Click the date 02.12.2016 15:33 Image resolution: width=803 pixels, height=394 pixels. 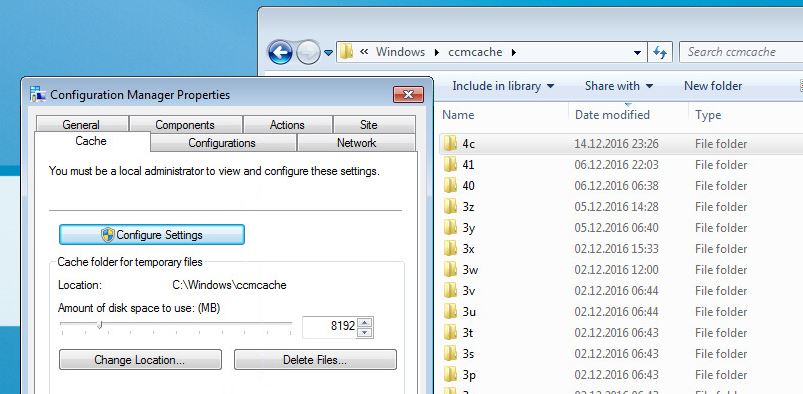[617, 249]
